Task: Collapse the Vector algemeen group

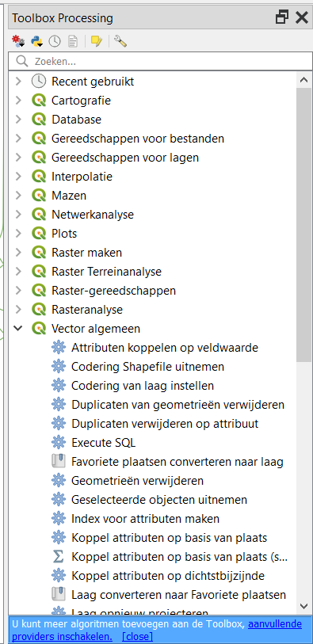Action: (x=17, y=328)
